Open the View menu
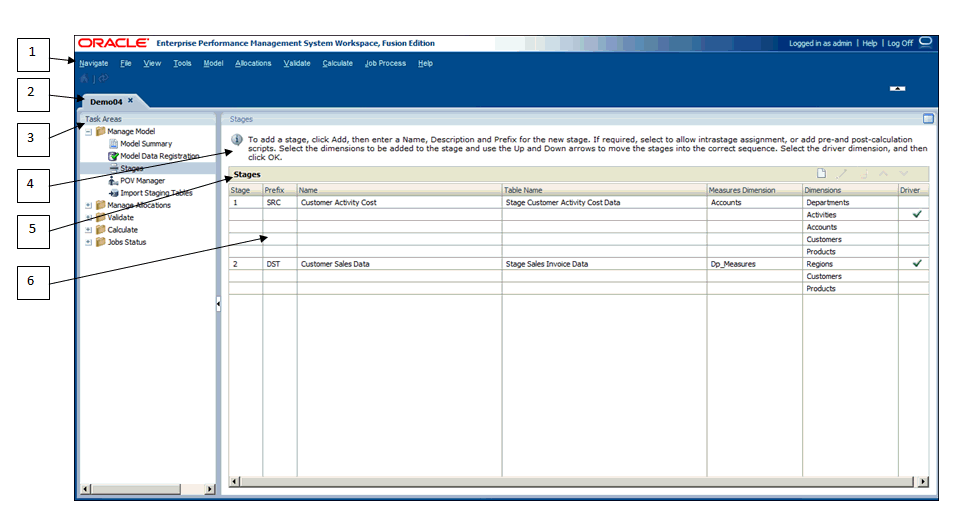 pyautogui.click(x=152, y=63)
